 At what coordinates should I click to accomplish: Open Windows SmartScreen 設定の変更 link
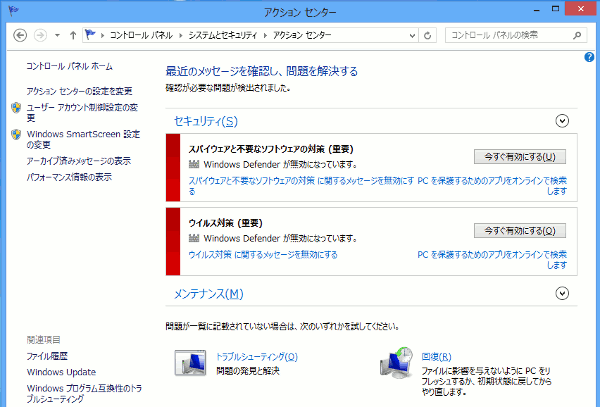(x=83, y=139)
